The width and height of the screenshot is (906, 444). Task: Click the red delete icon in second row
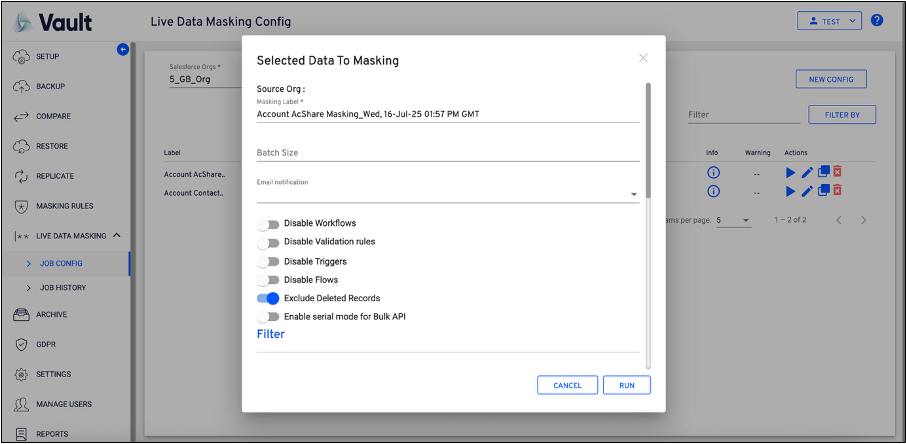(838, 190)
